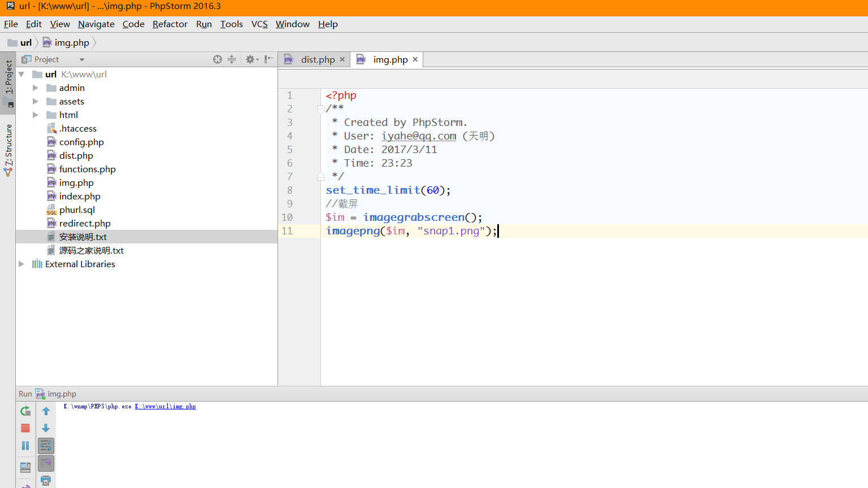Open the Window menu
Image resolution: width=868 pixels, height=488 pixels.
click(293, 24)
